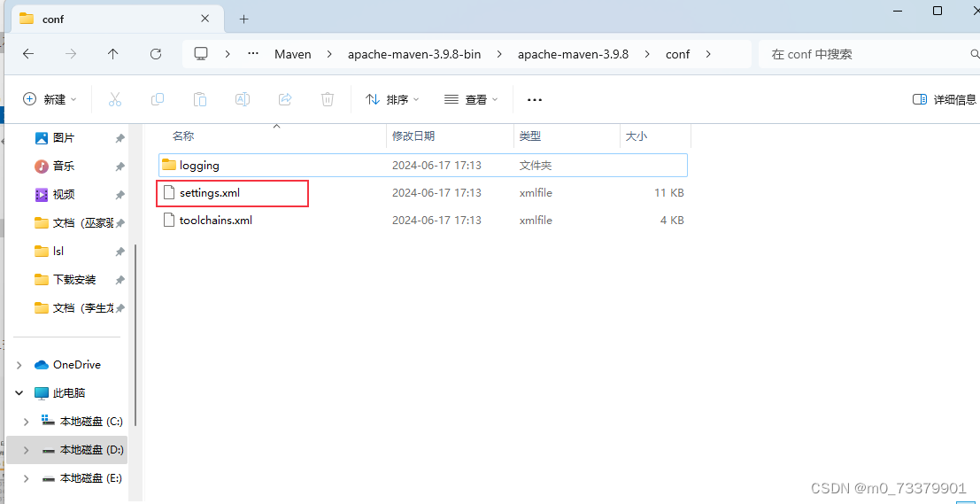
Task: Click apache-maven-3.9.8-bin breadcrumb
Action: 414,54
